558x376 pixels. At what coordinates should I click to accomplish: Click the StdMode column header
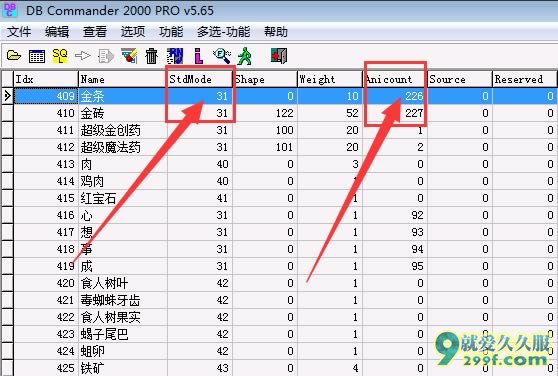click(x=200, y=79)
